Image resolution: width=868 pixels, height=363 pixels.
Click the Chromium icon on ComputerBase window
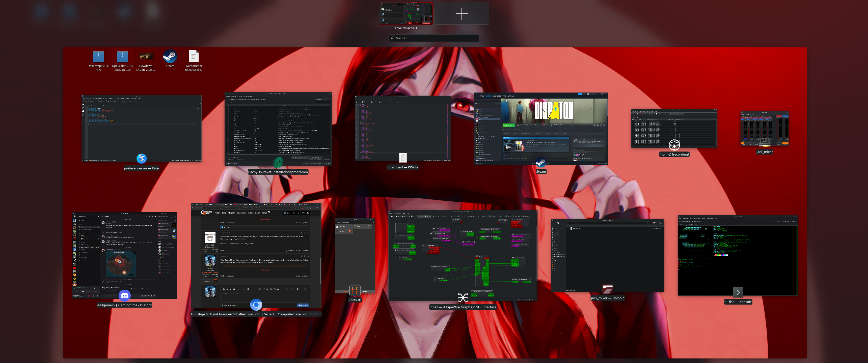coord(256,305)
